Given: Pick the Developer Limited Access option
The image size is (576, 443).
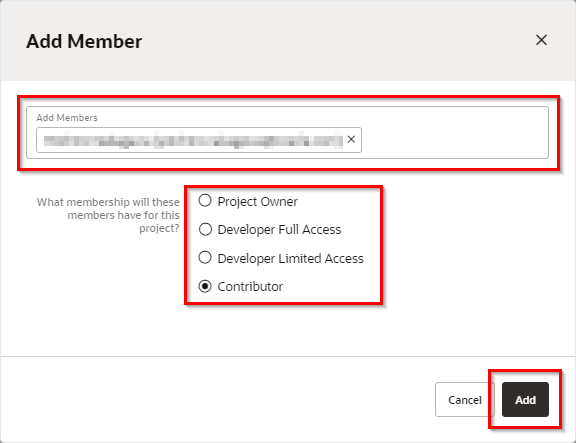Looking at the screenshot, I should 205,257.
